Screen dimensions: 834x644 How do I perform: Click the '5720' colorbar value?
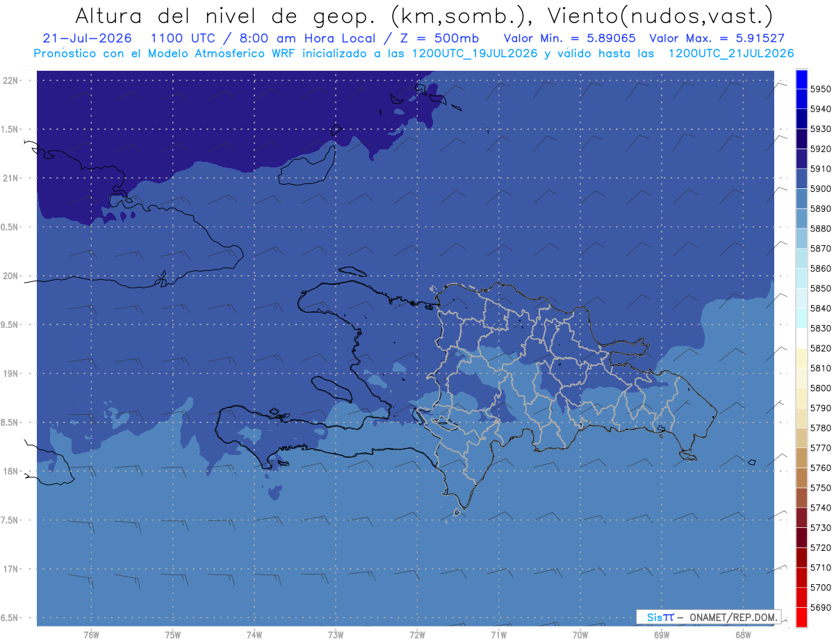820,548
